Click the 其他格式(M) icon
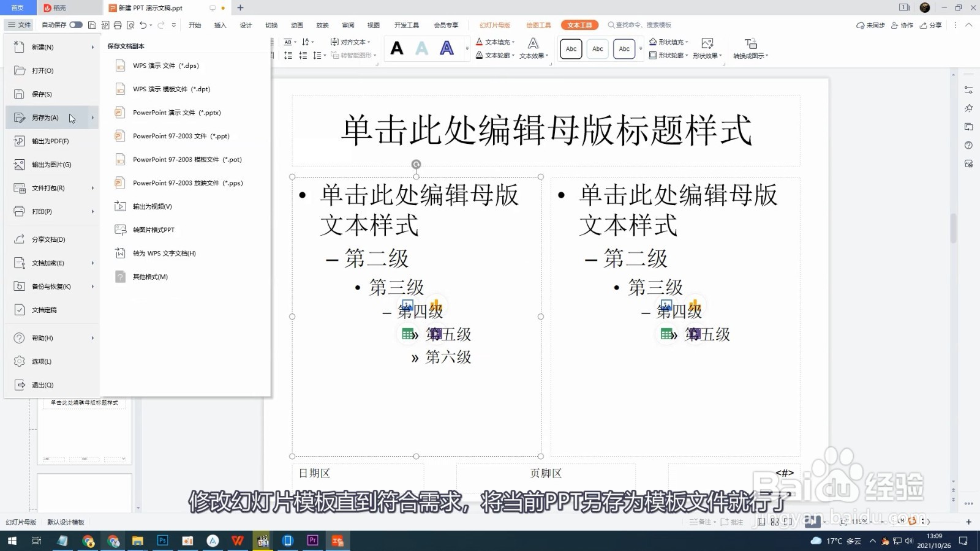The height and width of the screenshot is (551, 980). 121,277
